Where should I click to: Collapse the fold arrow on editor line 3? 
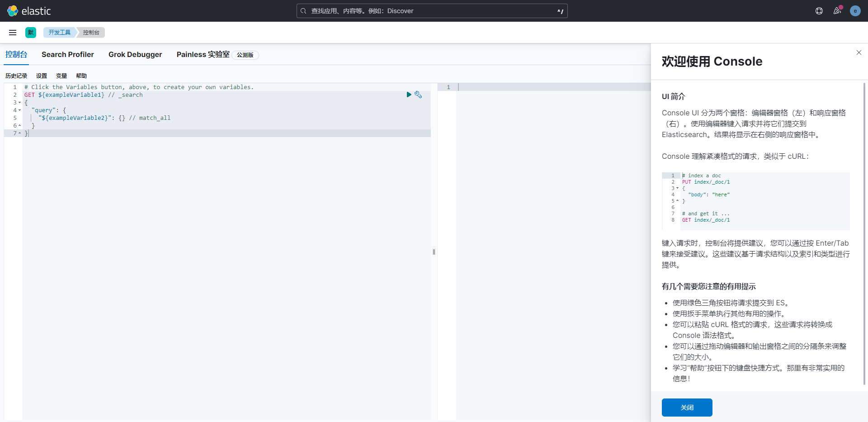click(19, 103)
